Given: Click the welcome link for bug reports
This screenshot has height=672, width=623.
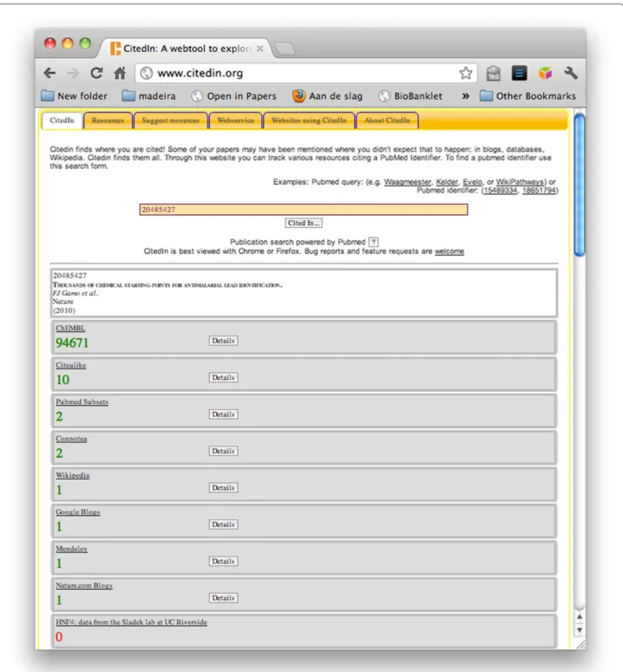Looking at the screenshot, I should (x=449, y=251).
